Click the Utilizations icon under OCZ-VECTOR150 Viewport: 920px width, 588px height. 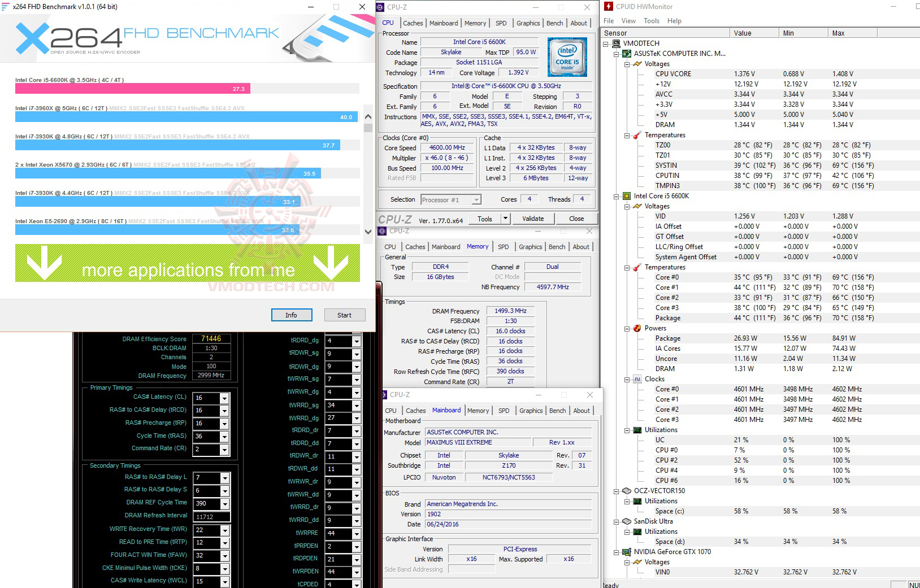coord(637,501)
